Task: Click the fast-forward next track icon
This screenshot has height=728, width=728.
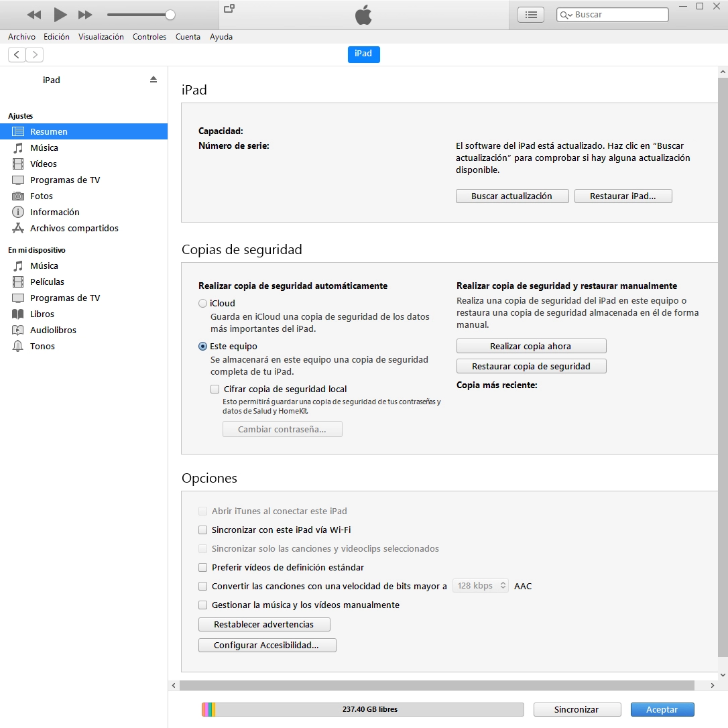Action: click(85, 15)
